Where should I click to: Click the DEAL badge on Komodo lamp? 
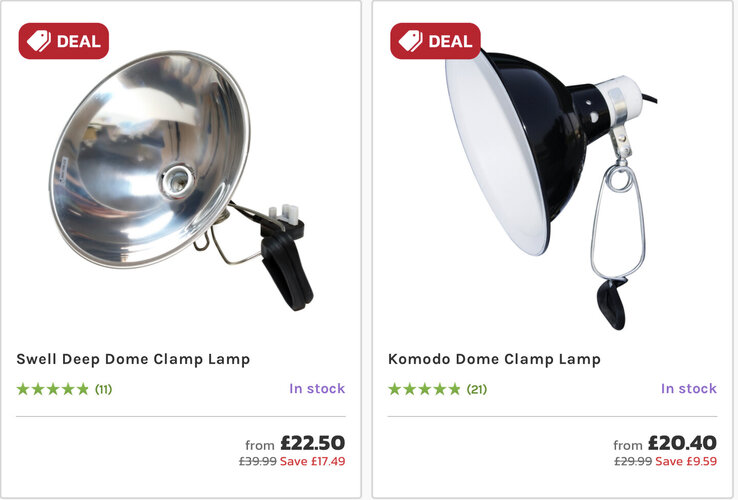click(435, 41)
